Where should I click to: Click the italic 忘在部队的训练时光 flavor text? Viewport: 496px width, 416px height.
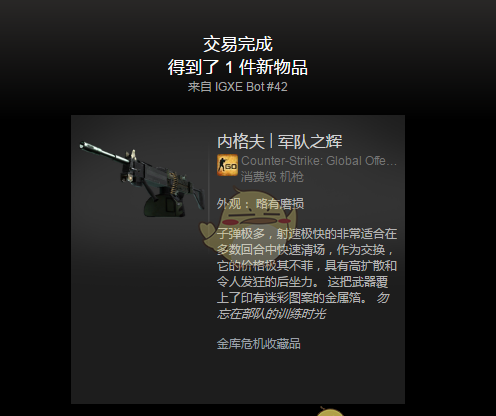click(271, 314)
